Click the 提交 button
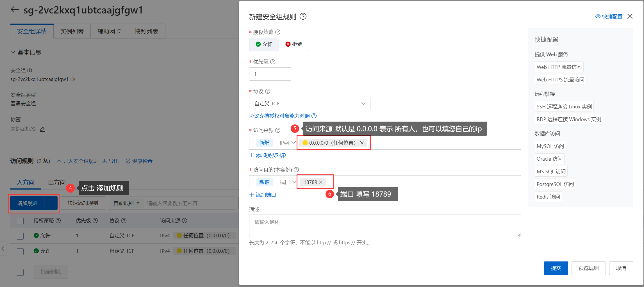The image size is (644, 287). click(x=556, y=268)
